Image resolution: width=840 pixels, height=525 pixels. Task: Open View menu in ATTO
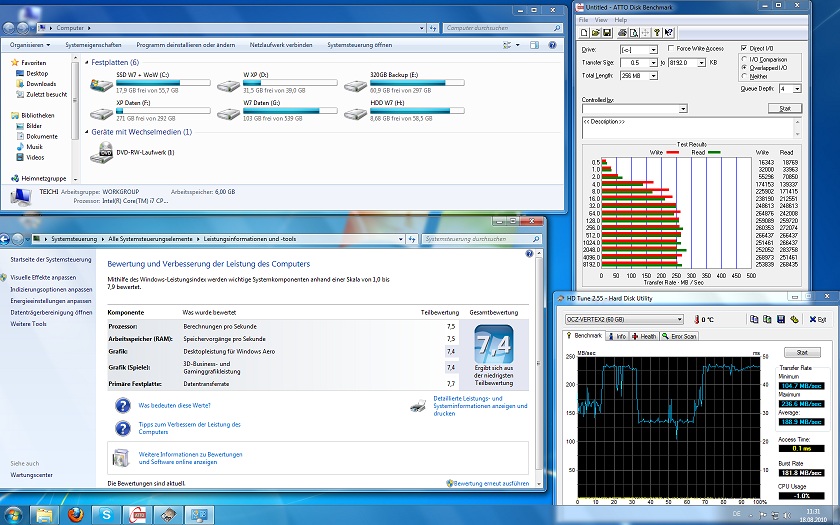tap(601, 20)
